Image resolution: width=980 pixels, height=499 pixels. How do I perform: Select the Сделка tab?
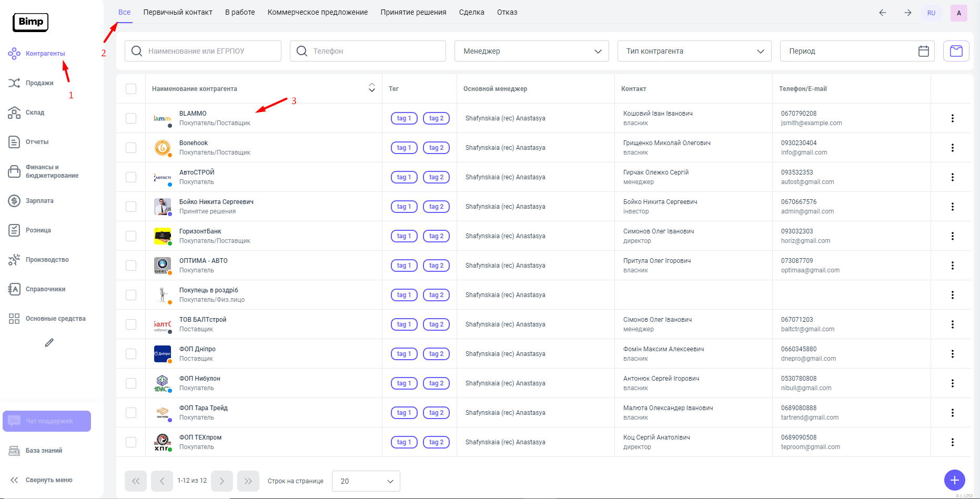click(471, 12)
